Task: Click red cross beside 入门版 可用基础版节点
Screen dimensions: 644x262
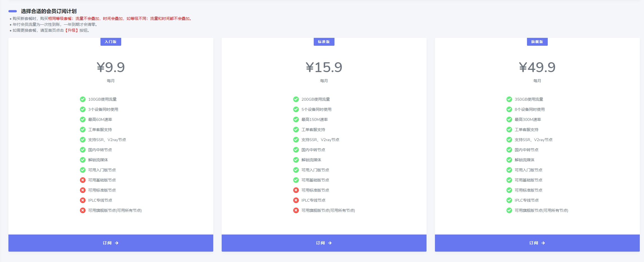Action: [83, 180]
